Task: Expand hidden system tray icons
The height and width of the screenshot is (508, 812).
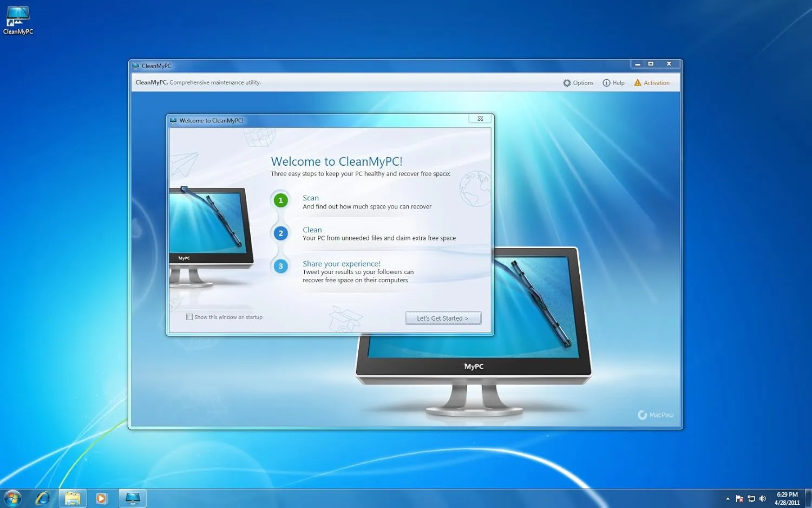Action: [x=728, y=498]
